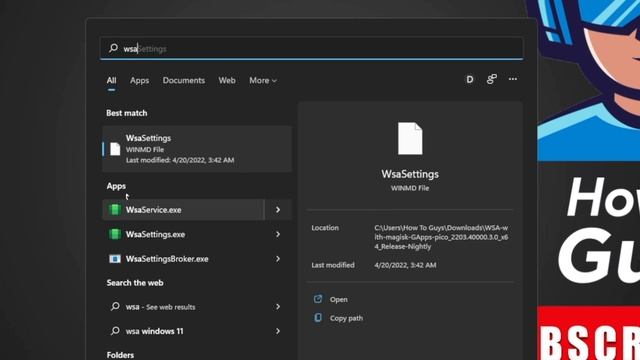
Task: Click the share/connect accounts icon
Action: (491, 79)
